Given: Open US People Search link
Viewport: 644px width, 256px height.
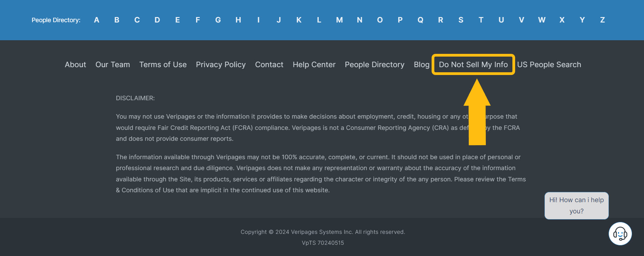Looking at the screenshot, I should pyautogui.click(x=549, y=64).
